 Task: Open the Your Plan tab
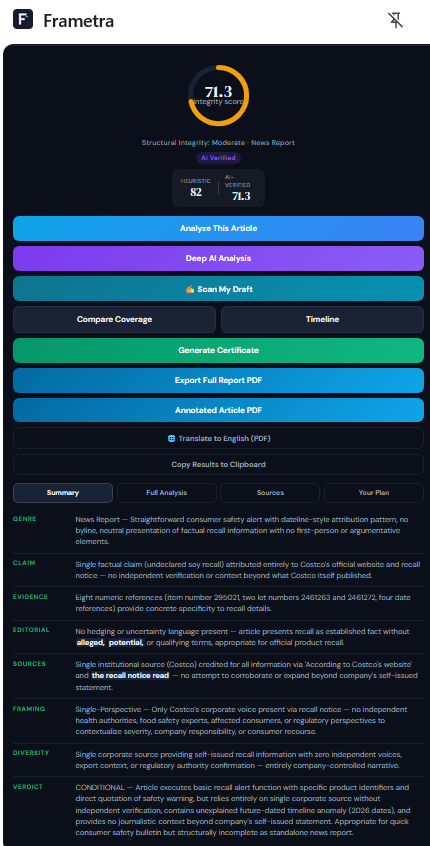click(x=374, y=493)
